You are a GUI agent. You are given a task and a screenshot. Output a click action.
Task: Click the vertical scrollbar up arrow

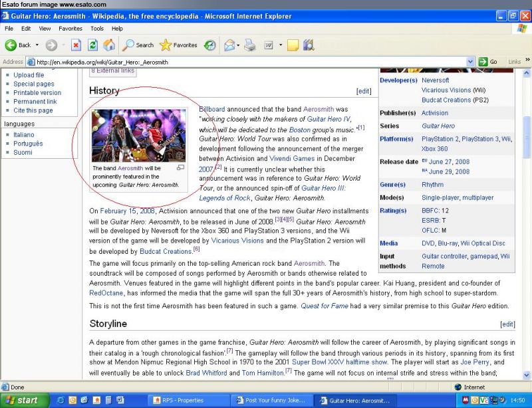click(526, 73)
